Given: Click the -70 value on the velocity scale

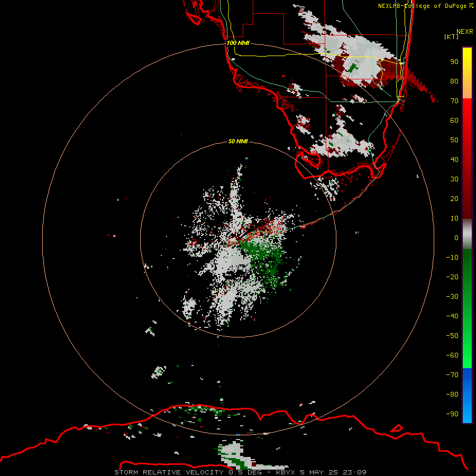Looking at the screenshot, I should coord(452,375).
